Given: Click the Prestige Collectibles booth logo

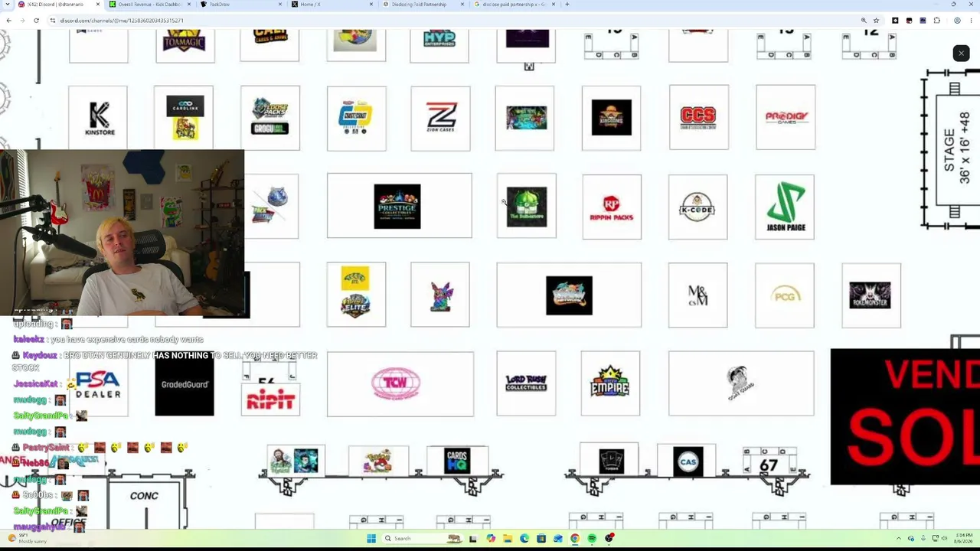Looking at the screenshot, I should tap(397, 207).
